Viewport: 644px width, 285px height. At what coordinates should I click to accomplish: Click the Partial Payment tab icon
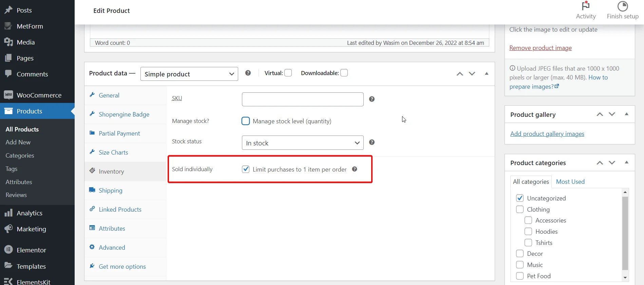click(92, 133)
